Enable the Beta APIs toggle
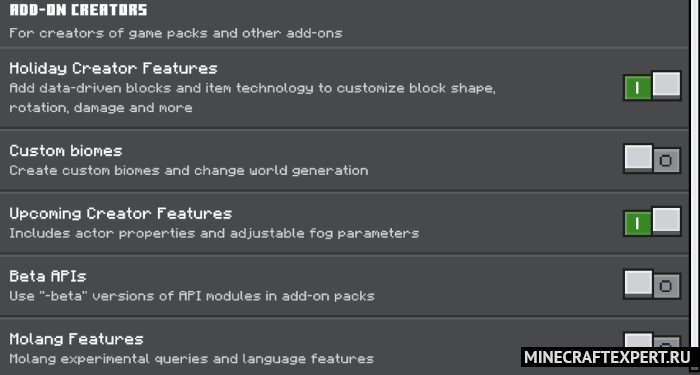Screen dimensions: 700x375 (652, 284)
